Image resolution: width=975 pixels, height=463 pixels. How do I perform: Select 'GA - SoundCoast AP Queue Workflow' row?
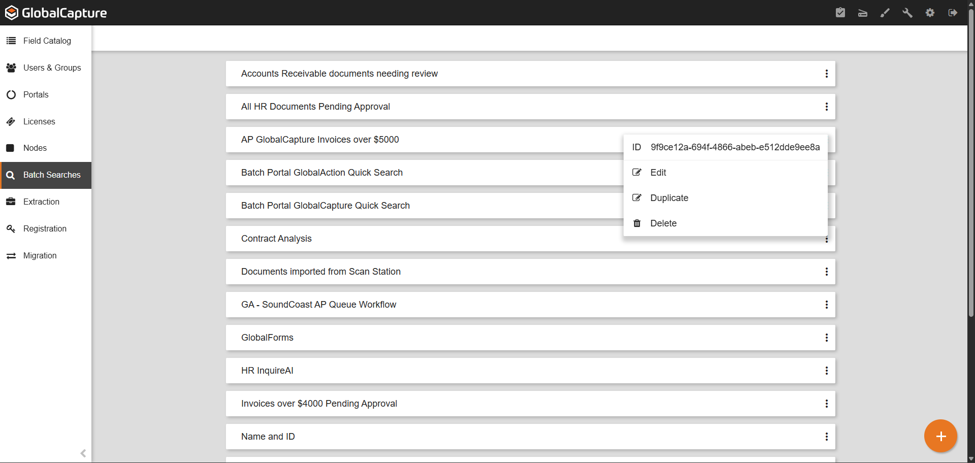tap(530, 305)
